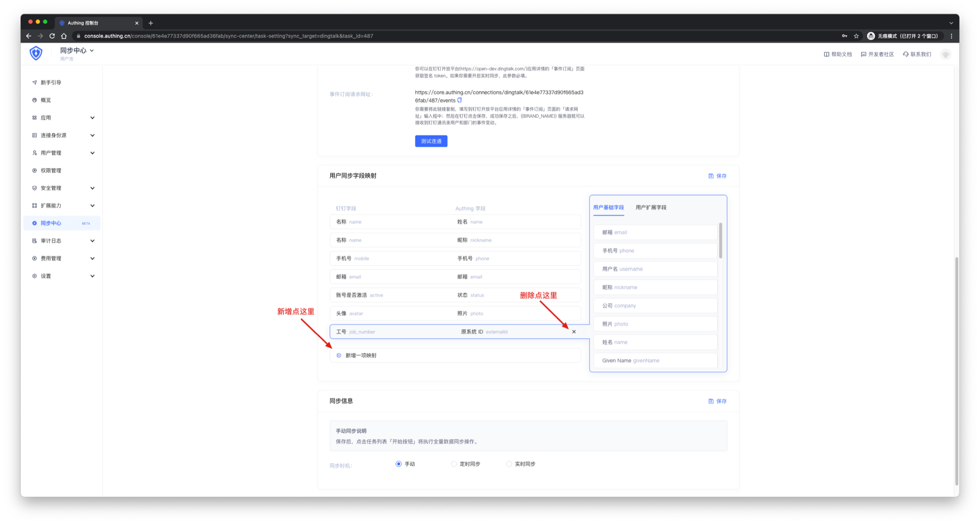This screenshot has width=980, height=524.
Task: Open the user avatar in header
Action: click(945, 54)
